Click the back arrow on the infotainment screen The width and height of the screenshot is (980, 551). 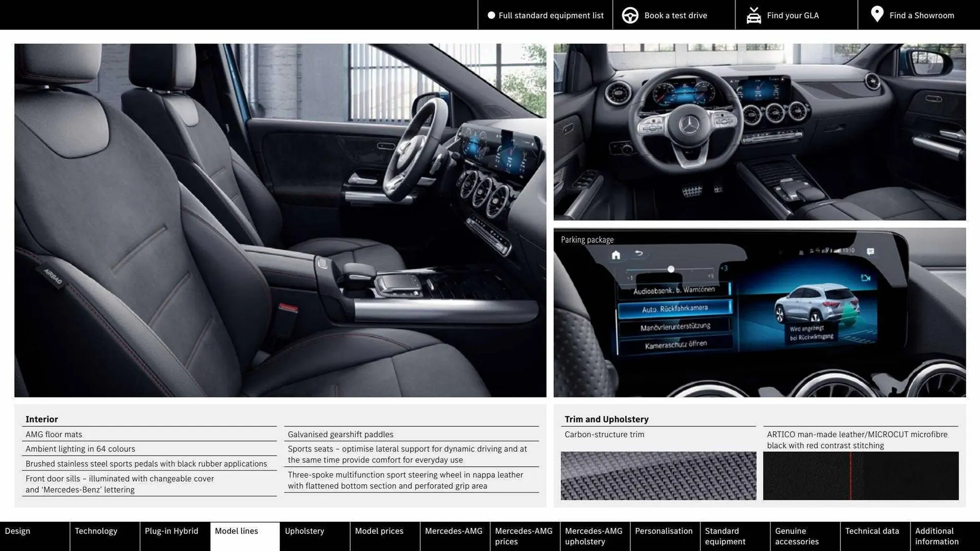pos(638,252)
